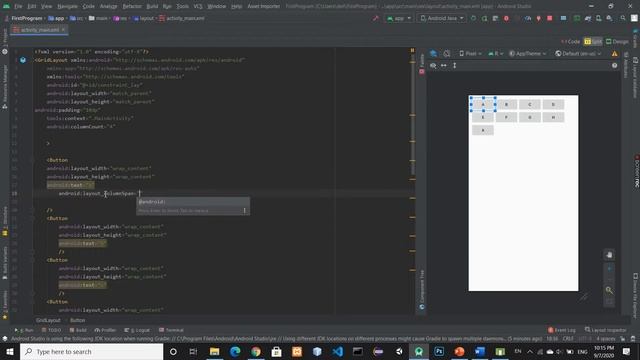Switch to Split view mode
The width and height of the screenshot is (640, 360).
coord(593,42)
